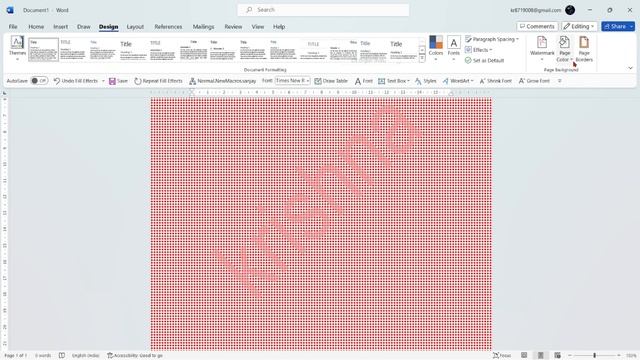Image resolution: width=640 pixels, height=360 pixels.
Task: Switch to the Layout tab
Action: 135,27
